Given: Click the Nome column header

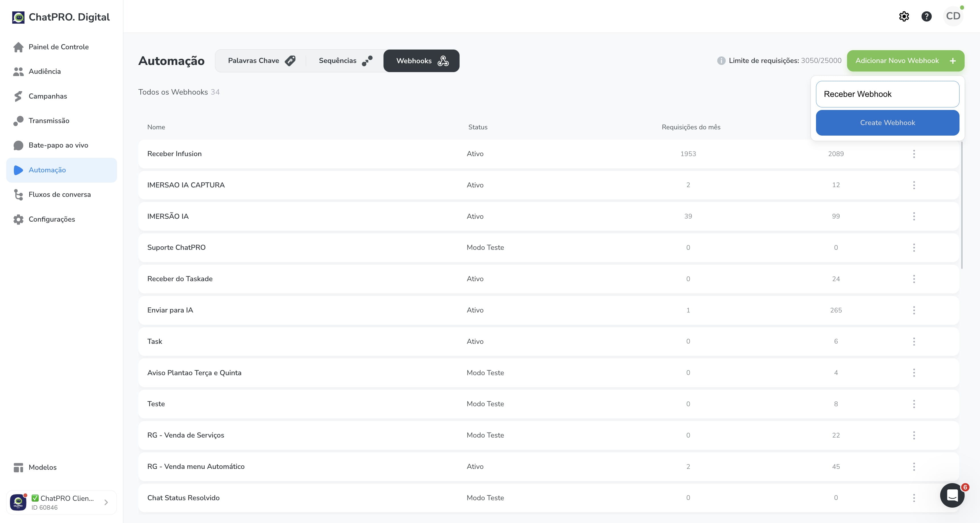Looking at the screenshot, I should [156, 127].
